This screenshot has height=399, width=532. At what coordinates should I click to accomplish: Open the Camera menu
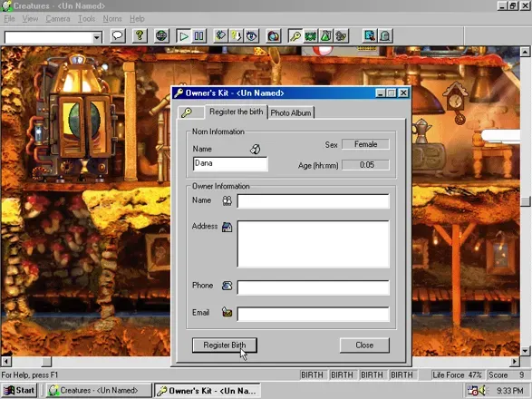click(x=58, y=19)
